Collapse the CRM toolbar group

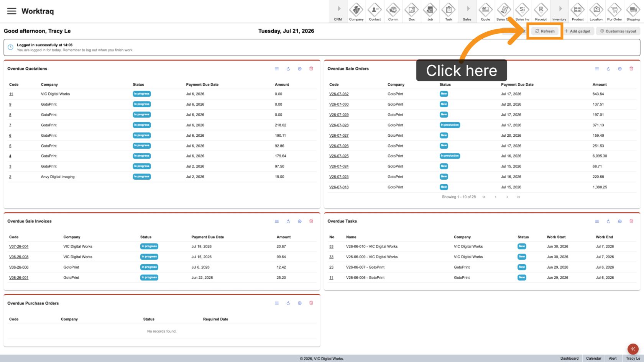(338, 12)
